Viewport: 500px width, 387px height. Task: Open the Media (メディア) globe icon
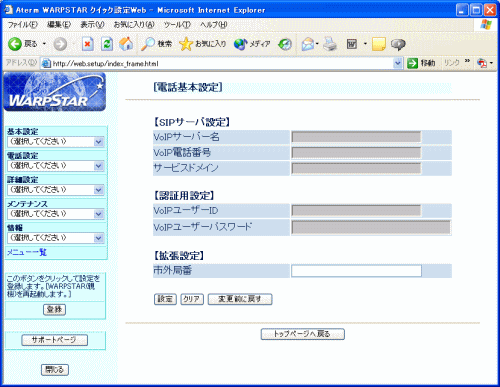click(240, 44)
